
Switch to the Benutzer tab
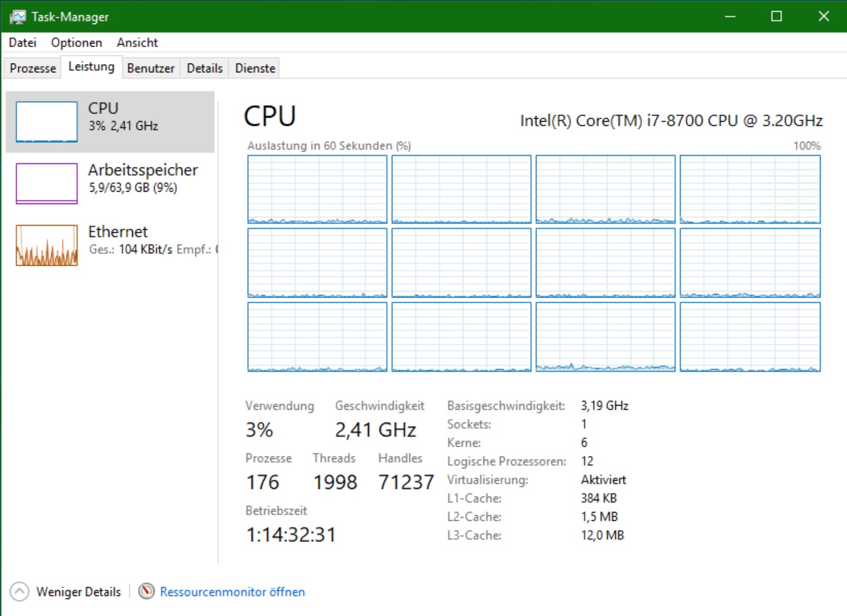tap(151, 68)
